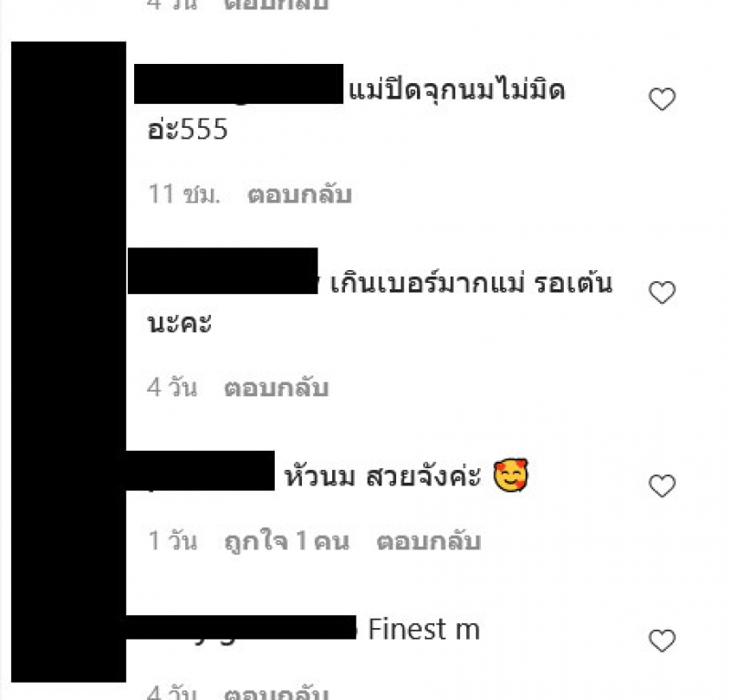Like the สวยจังค่ะ comment with heart icon
This screenshot has height=700, width=730.
(662, 486)
